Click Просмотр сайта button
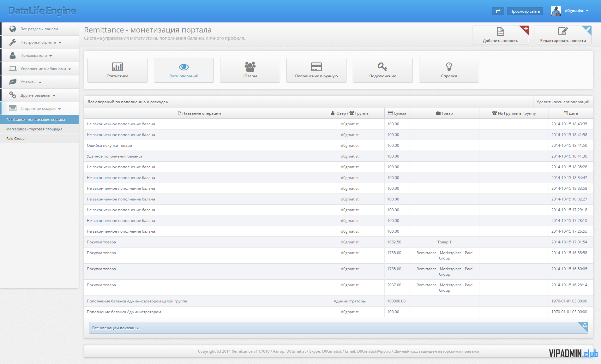The width and height of the screenshot is (601, 364). pyautogui.click(x=525, y=11)
